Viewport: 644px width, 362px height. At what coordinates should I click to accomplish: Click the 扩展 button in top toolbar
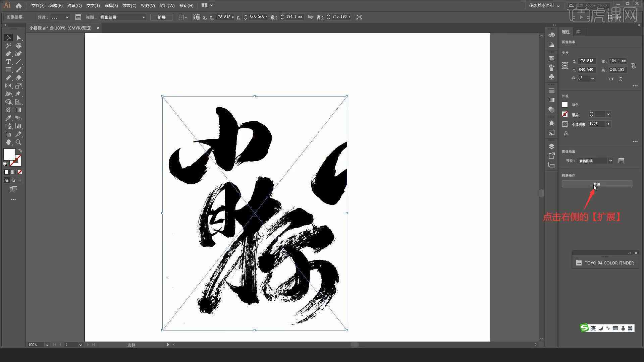click(x=162, y=17)
